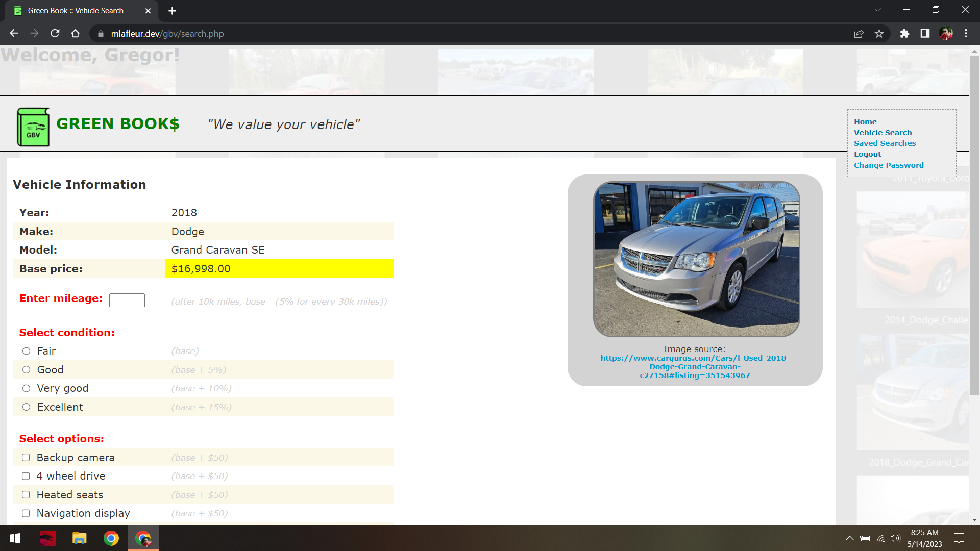Screen dimensions: 980x551
Task: Open File Explorer from the taskbar
Action: point(79,538)
